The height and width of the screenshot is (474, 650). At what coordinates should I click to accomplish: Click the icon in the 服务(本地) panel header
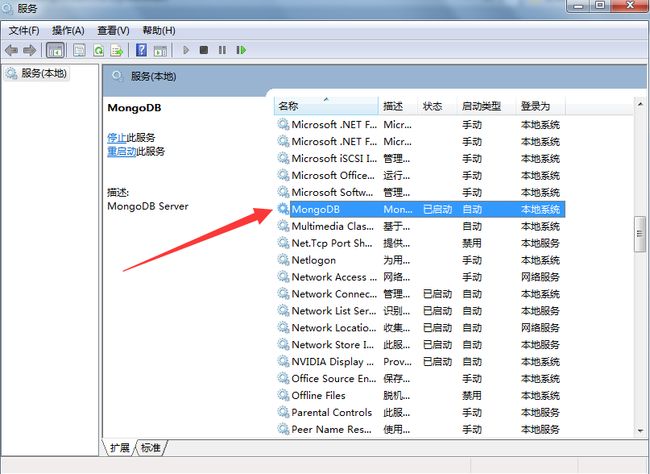point(118,76)
